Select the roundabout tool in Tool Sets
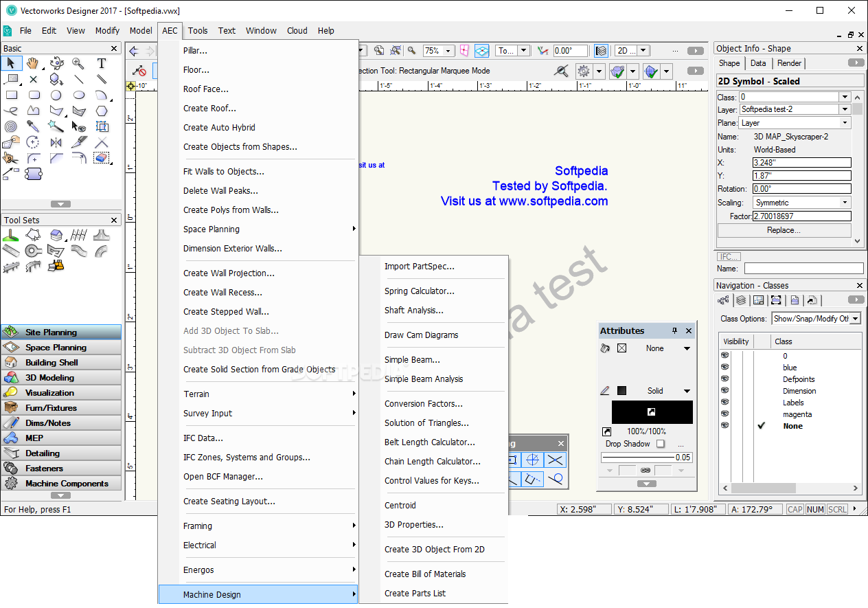Viewport: 868px width, 608px height. (33, 250)
